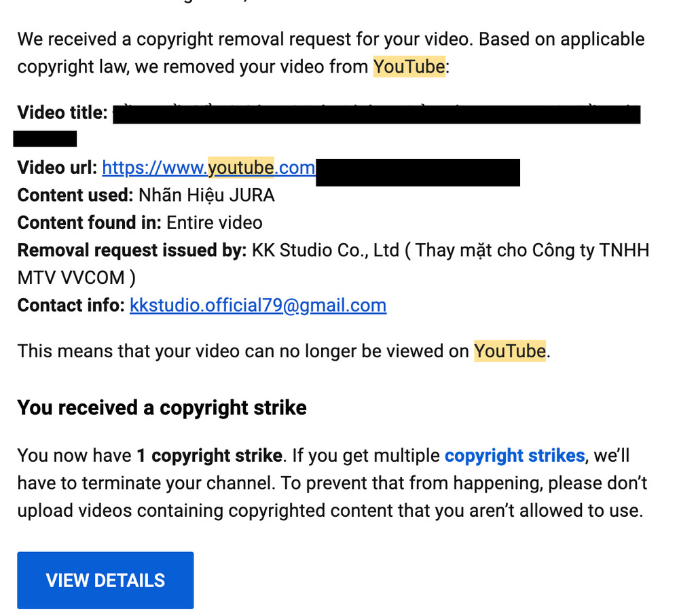Click the small redacted block under Video title

pyautogui.click(x=45, y=139)
